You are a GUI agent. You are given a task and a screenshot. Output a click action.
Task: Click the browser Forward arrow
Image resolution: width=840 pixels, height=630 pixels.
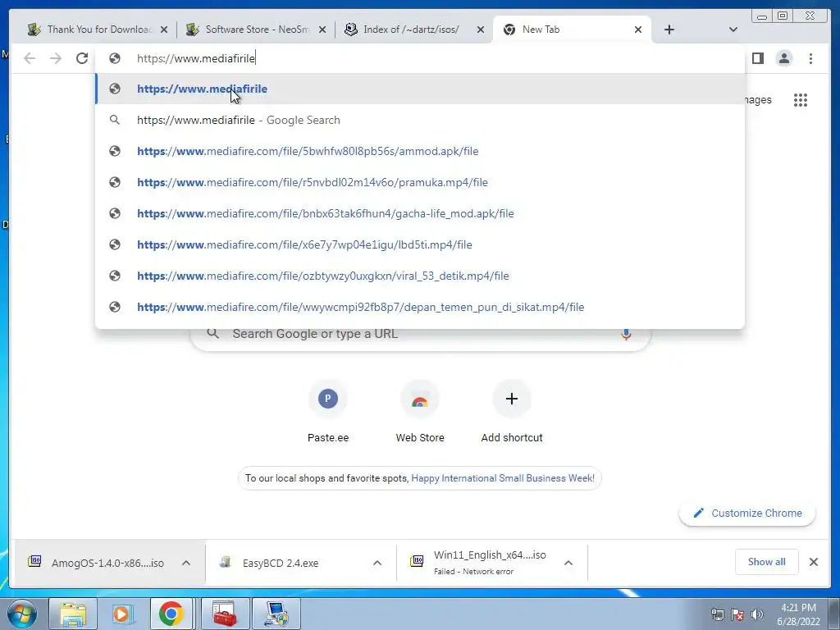click(56, 58)
